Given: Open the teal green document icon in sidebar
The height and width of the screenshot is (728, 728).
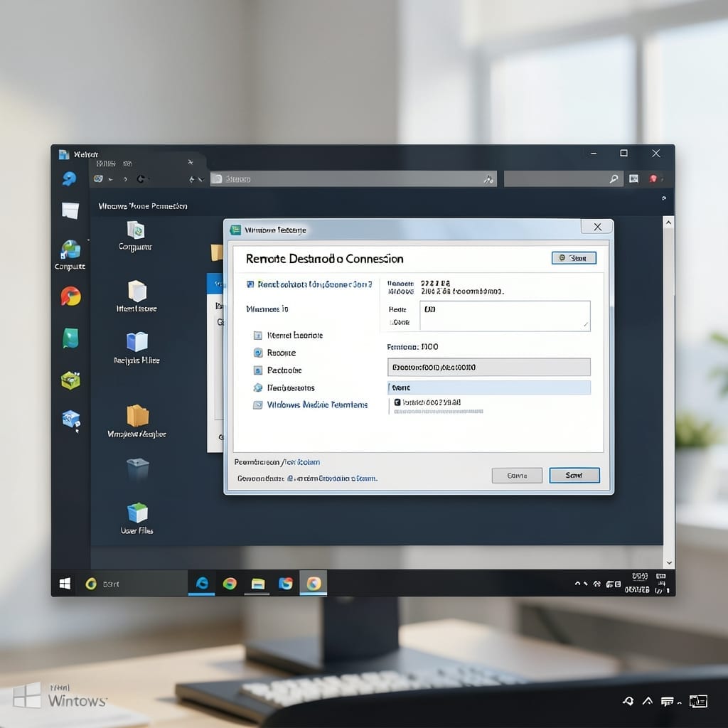Looking at the screenshot, I should 70,338.
